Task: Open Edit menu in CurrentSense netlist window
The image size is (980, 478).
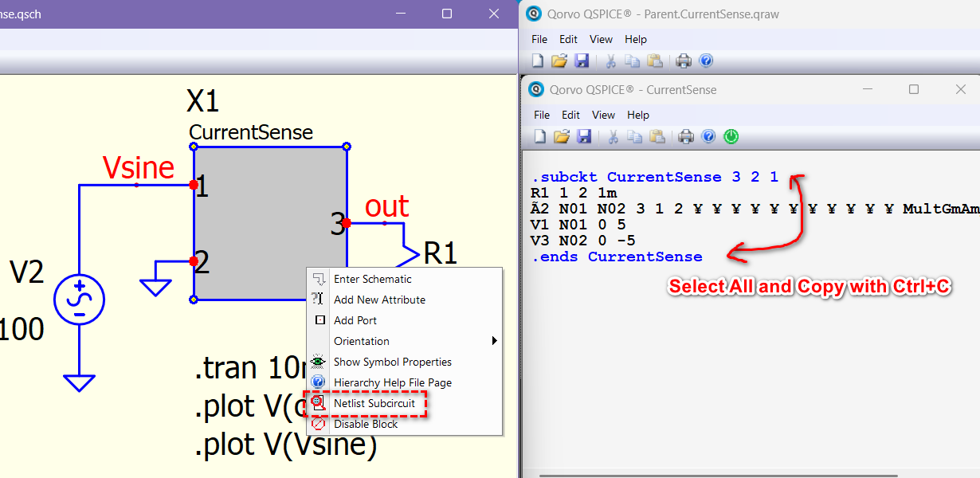Action: 570,115
